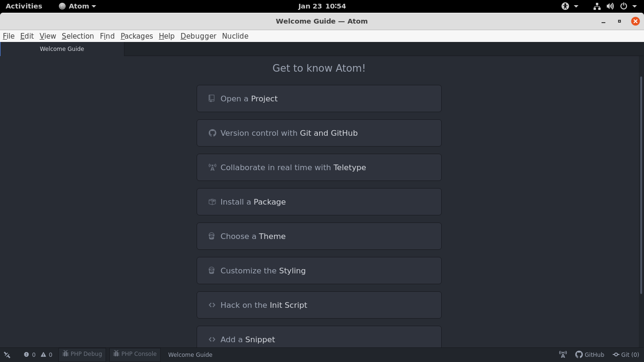
Task: Click the package box icon beside Install a Package
Action: coord(212,202)
